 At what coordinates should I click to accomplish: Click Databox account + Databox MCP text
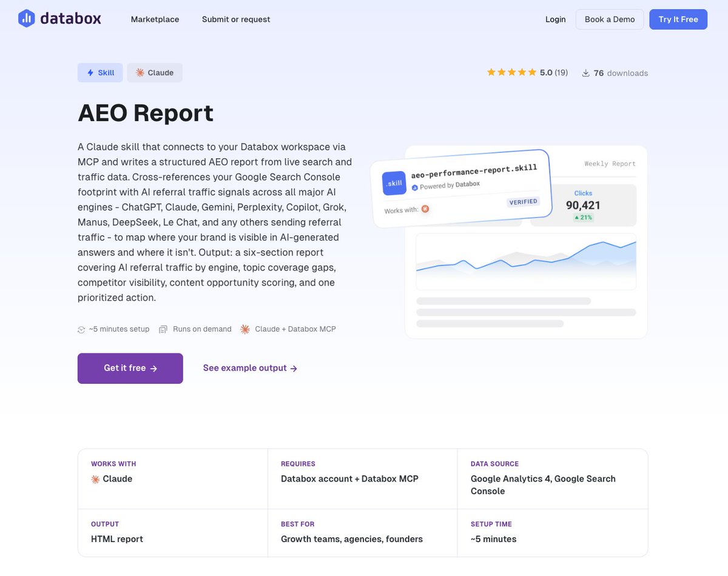pos(349,479)
